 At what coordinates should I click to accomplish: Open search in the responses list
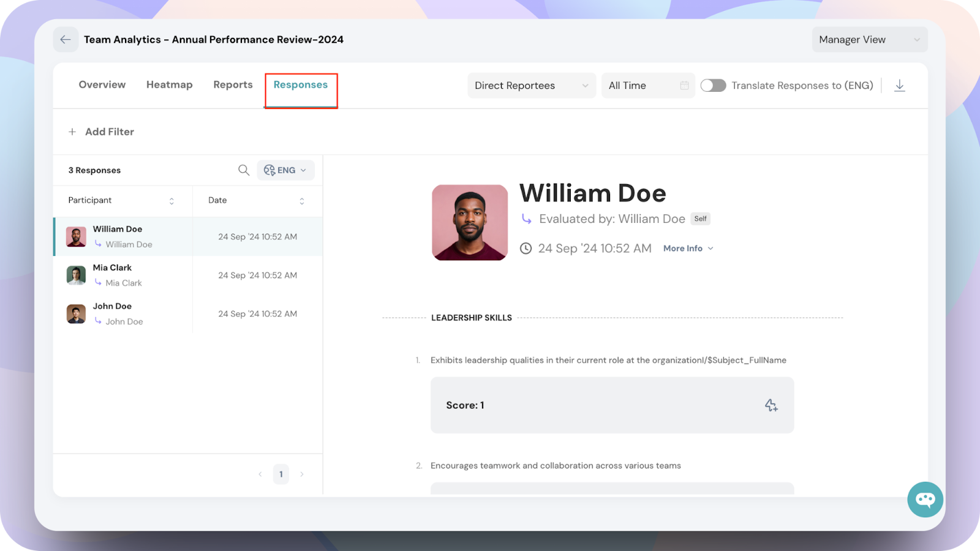coord(244,170)
